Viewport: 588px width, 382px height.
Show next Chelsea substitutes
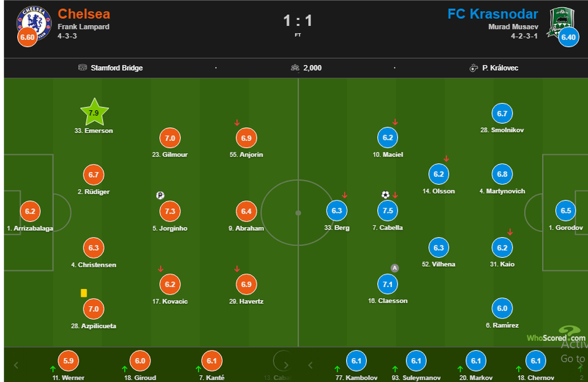286,365
